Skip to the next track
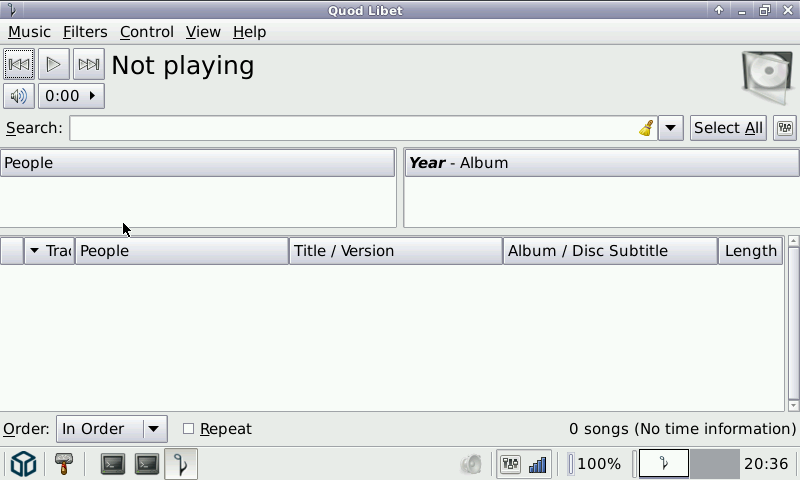Viewport: 800px width, 480px height. point(89,65)
